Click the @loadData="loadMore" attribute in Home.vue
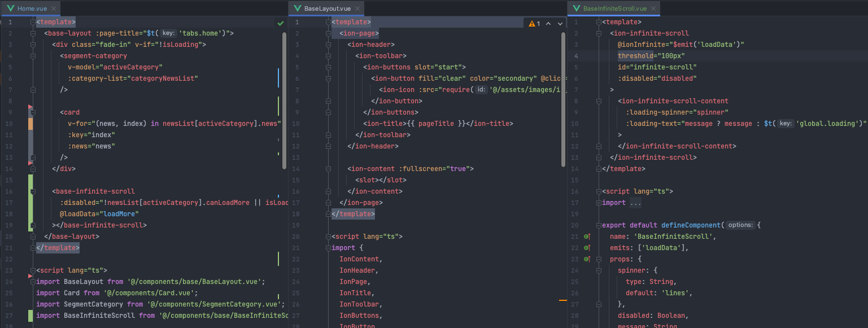 99,214
